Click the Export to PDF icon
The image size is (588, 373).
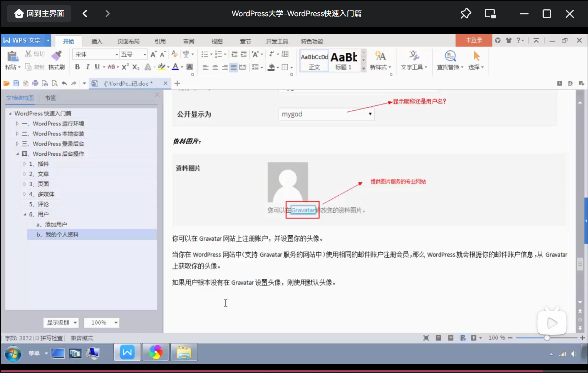(26, 83)
